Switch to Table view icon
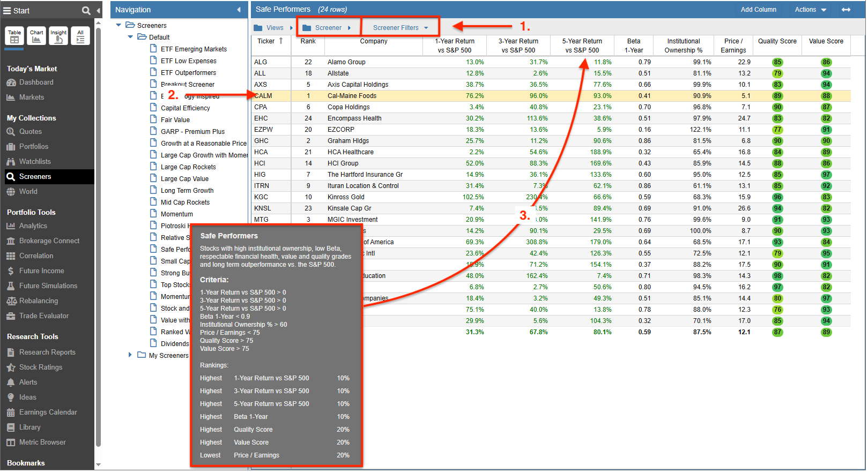Viewport: 868px width, 473px height. coord(14,36)
